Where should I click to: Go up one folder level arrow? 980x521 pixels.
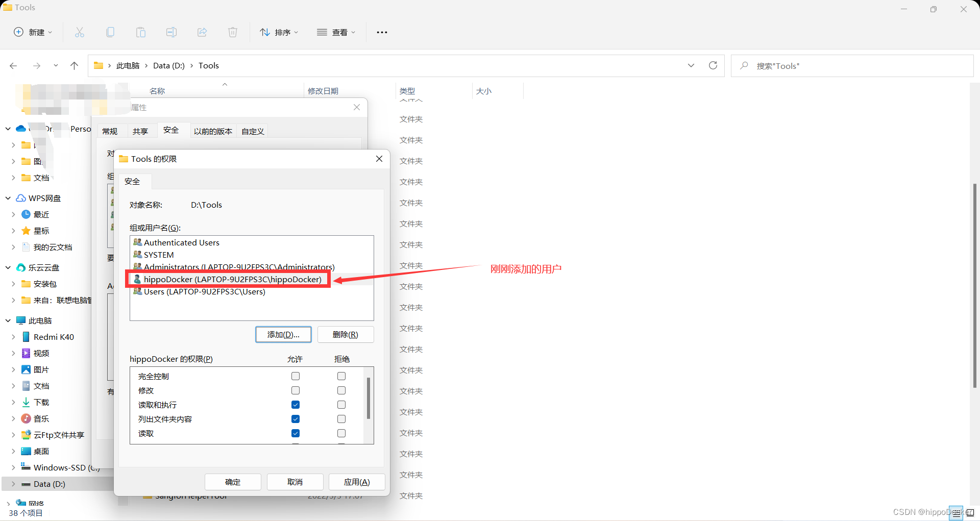click(75, 66)
